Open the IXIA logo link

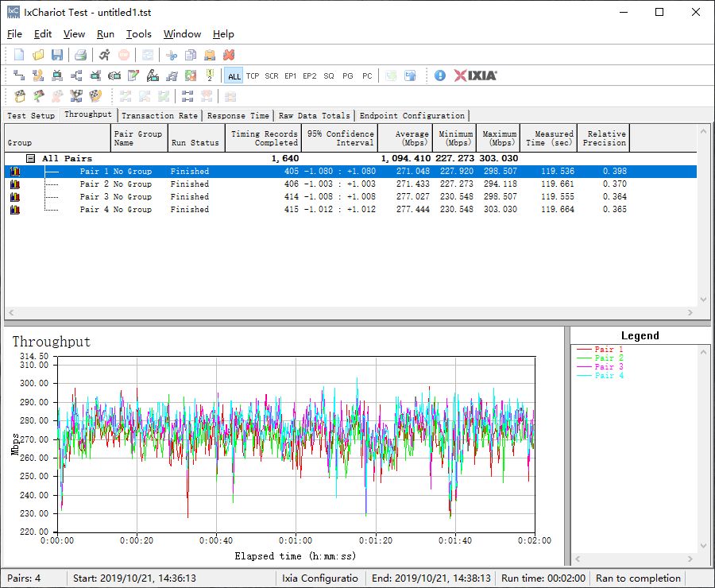click(475, 75)
